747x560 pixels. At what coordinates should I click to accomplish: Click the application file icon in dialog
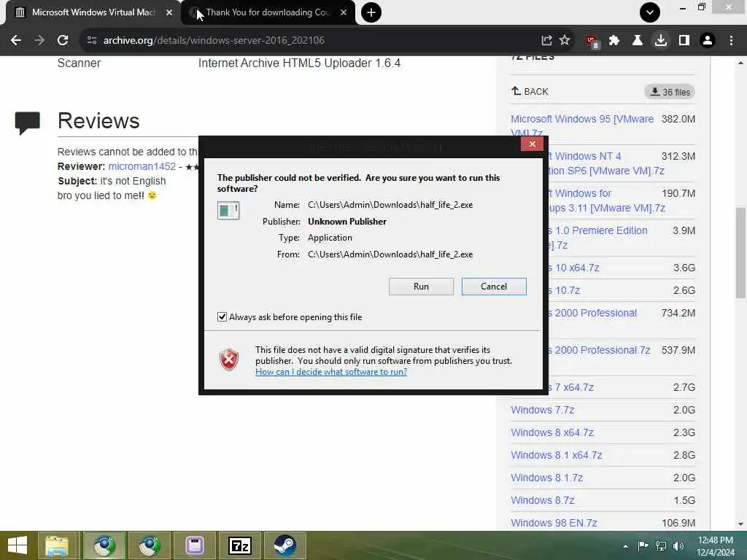click(228, 210)
